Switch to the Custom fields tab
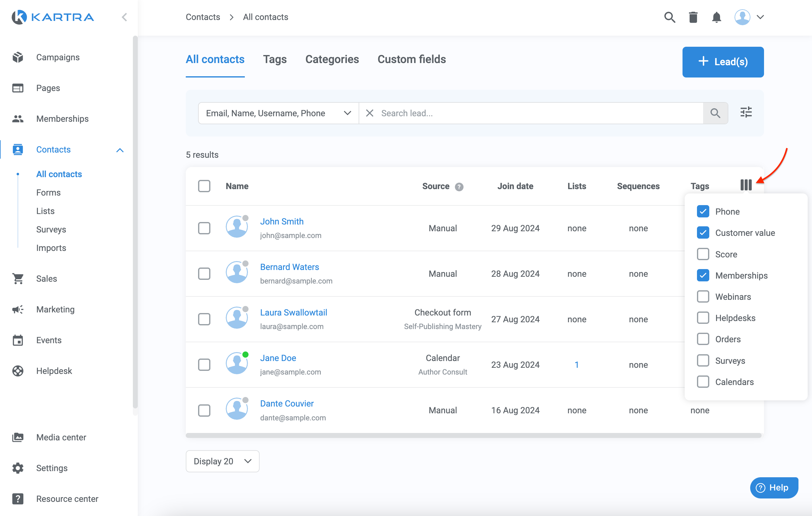The width and height of the screenshot is (812, 516). pyautogui.click(x=412, y=59)
